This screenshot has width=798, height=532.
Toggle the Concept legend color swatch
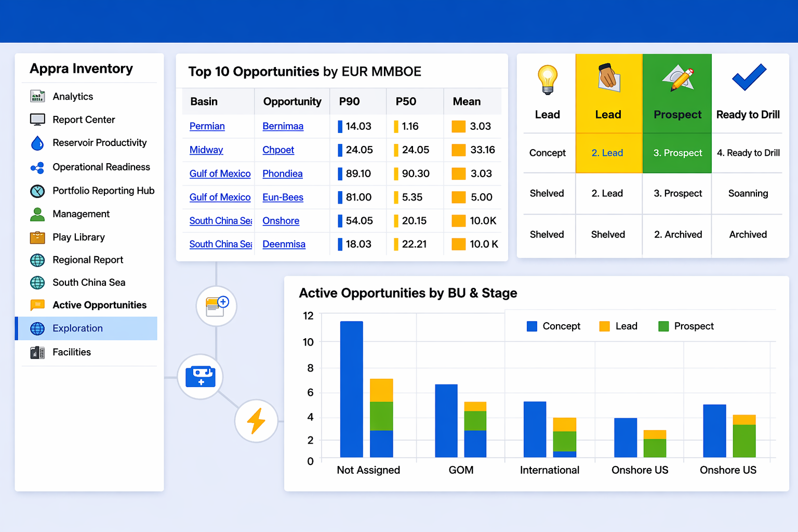coord(532,326)
